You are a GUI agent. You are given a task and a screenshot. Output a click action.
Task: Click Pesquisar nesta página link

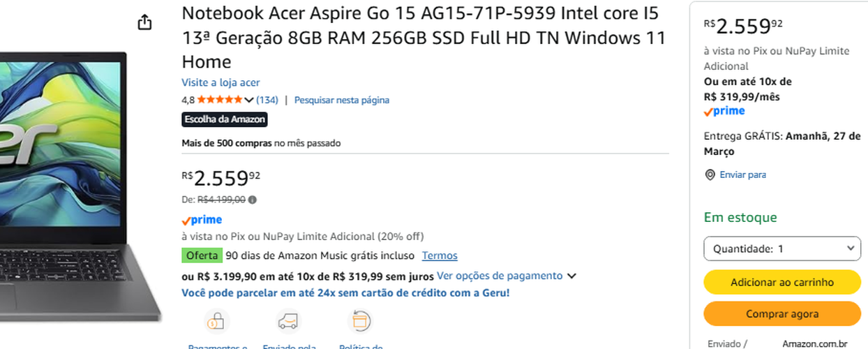click(x=342, y=100)
